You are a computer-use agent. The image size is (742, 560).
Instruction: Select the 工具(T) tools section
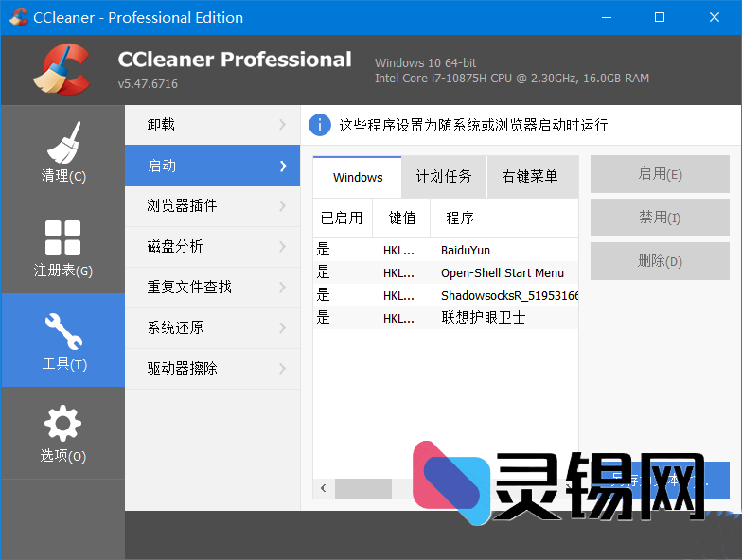(x=62, y=341)
